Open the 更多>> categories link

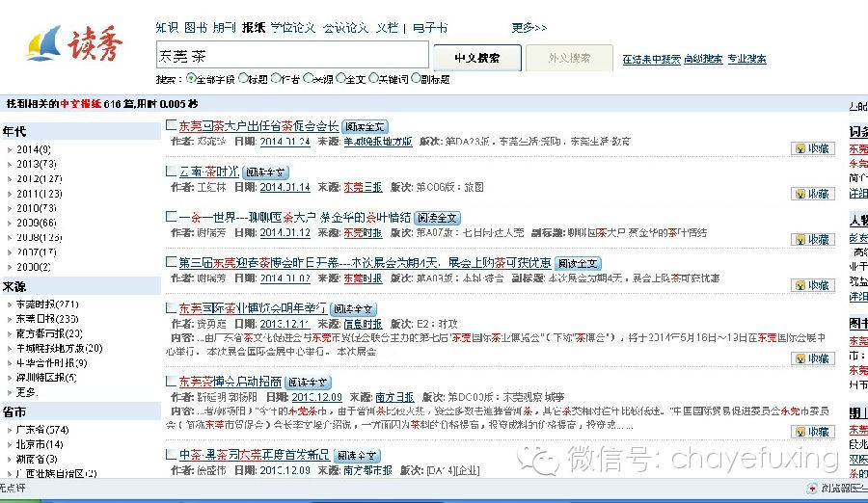tap(529, 28)
